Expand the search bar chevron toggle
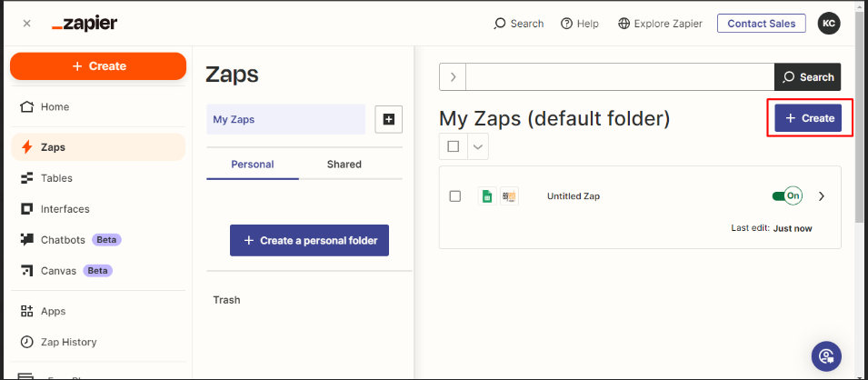This screenshot has height=380, width=868. (x=453, y=77)
